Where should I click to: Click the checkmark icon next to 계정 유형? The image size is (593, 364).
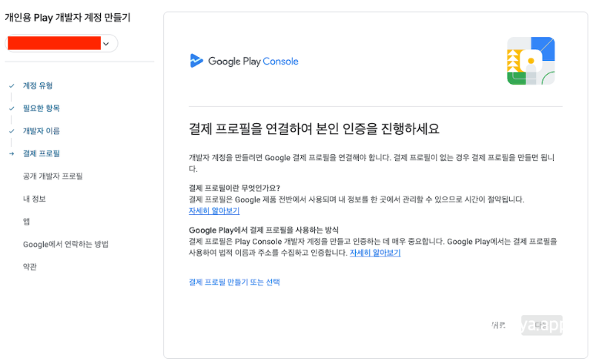12,86
